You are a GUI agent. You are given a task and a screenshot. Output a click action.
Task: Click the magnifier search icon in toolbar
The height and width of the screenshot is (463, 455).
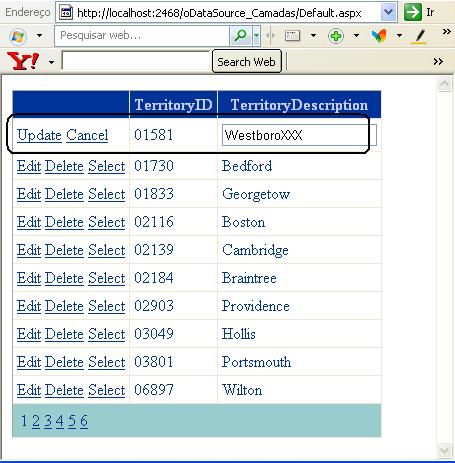click(241, 35)
